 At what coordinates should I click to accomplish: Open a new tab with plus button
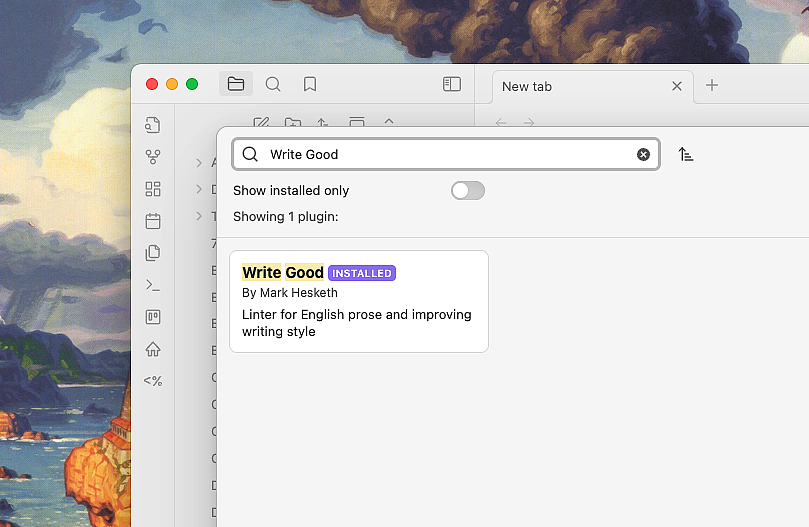[712, 85]
